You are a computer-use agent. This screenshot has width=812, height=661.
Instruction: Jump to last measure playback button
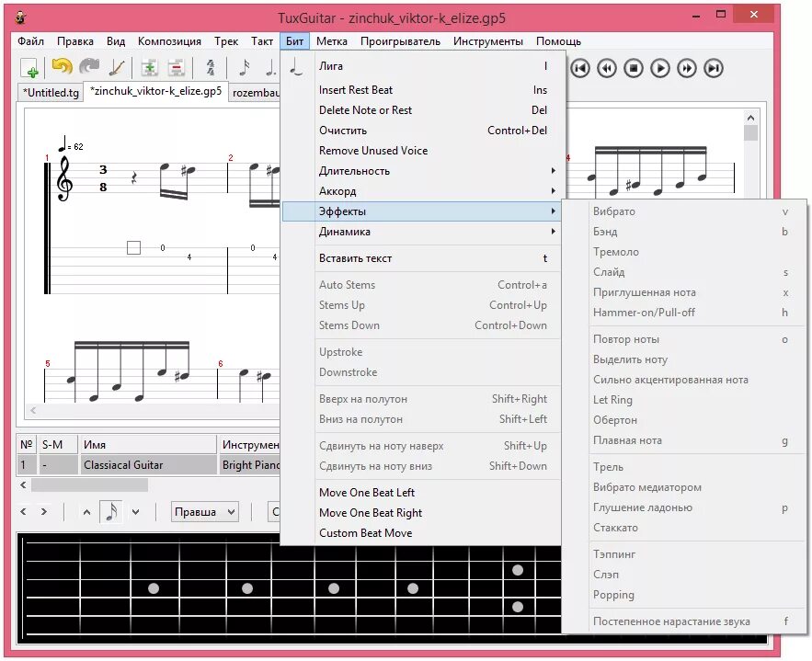(714, 68)
